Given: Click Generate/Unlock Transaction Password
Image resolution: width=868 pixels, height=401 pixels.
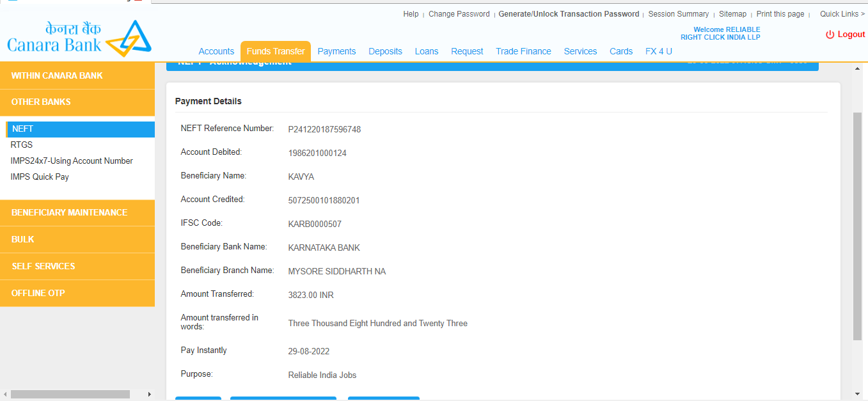Looking at the screenshot, I should (x=569, y=14).
